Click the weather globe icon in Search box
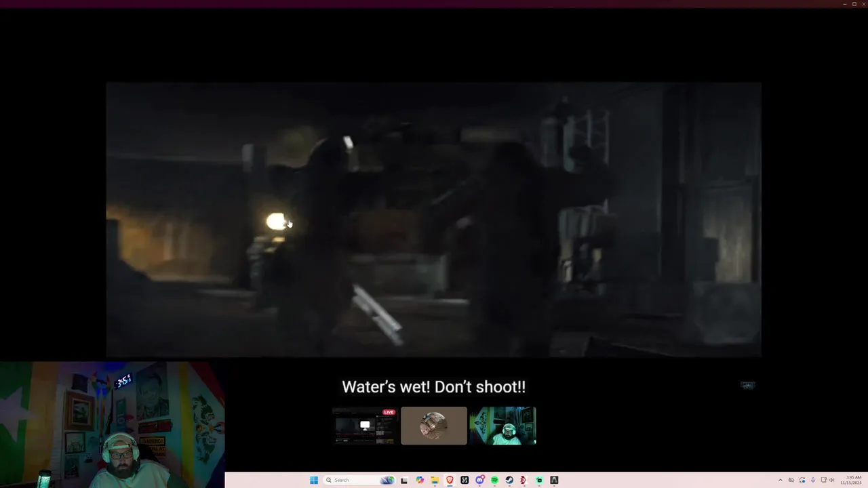Screen dimensions: 868x488 pos(387,480)
